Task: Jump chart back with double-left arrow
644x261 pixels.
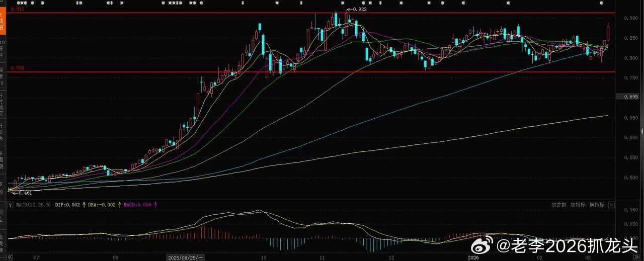Action: (x=10, y=257)
